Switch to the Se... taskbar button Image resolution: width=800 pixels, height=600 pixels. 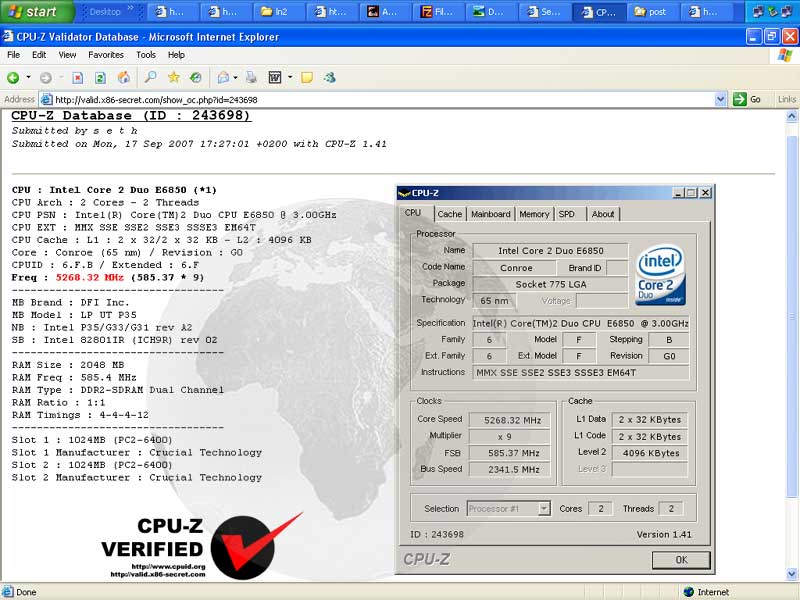click(x=545, y=12)
